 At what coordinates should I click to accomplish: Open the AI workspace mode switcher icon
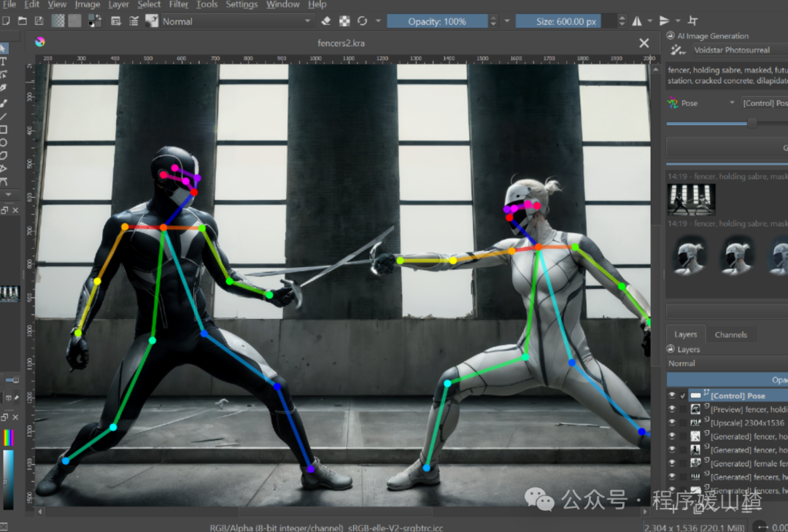(x=677, y=50)
